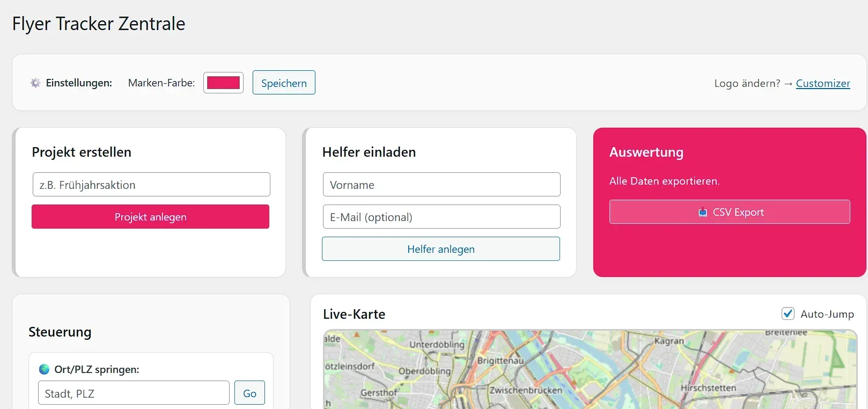Click Hirschstetten on the map
This screenshot has height=409, width=868.
[x=708, y=388]
